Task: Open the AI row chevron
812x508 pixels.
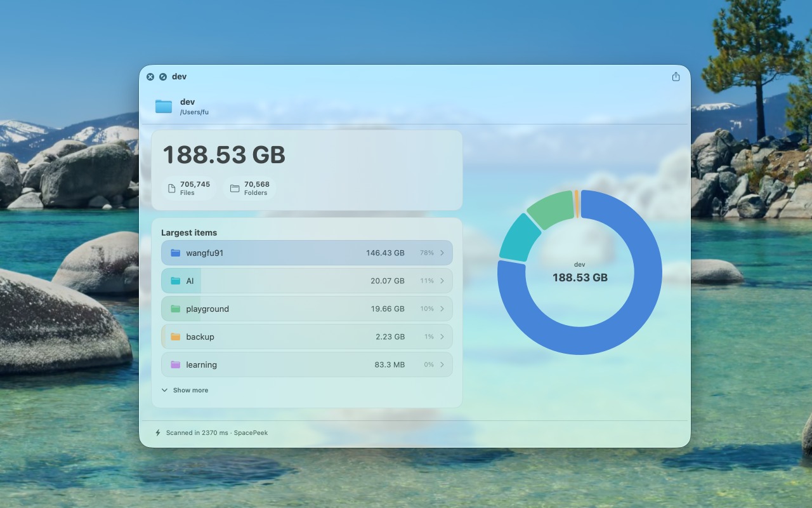Action: coord(442,281)
